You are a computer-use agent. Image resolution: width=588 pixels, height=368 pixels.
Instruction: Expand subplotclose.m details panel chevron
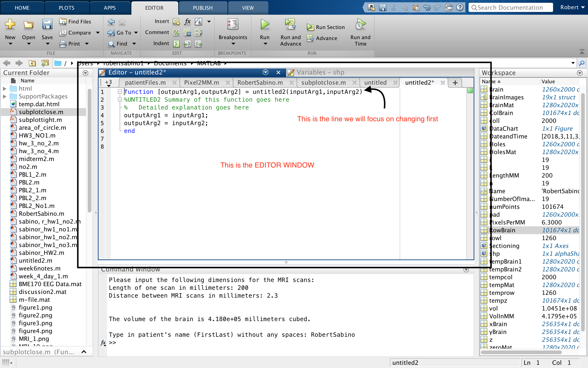84,352
